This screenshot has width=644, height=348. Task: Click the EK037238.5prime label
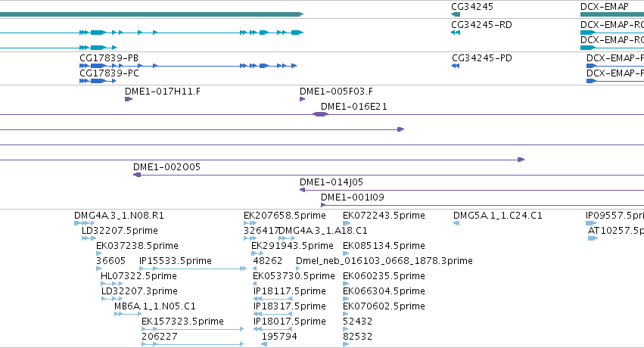(x=137, y=246)
